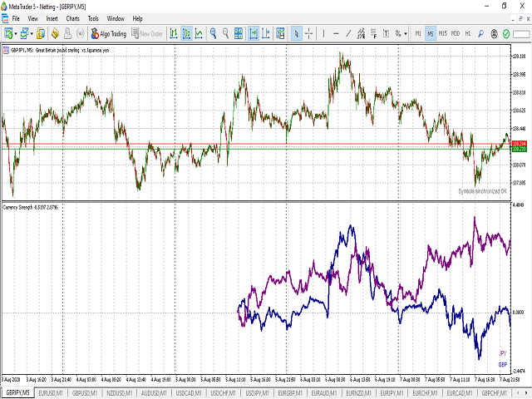The width and height of the screenshot is (532, 399).
Task: Toggle the M1 timeframe
Action: 418,34
